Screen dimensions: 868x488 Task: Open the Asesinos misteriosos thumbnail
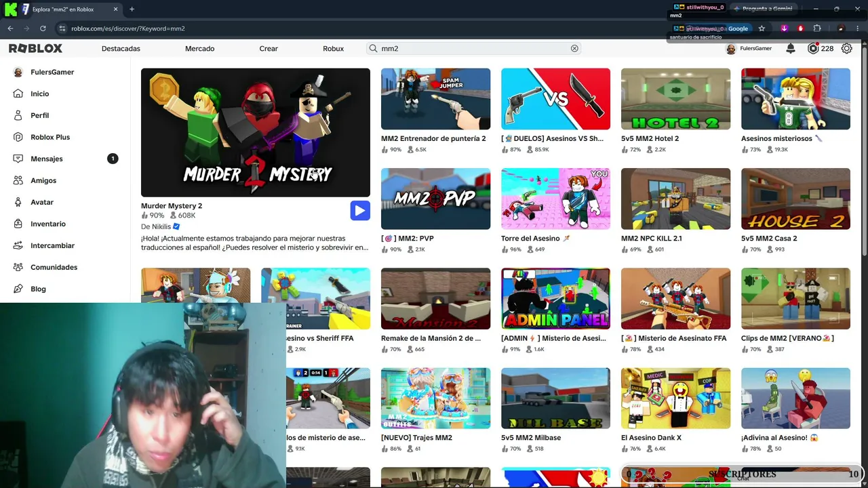(x=795, y=99)
